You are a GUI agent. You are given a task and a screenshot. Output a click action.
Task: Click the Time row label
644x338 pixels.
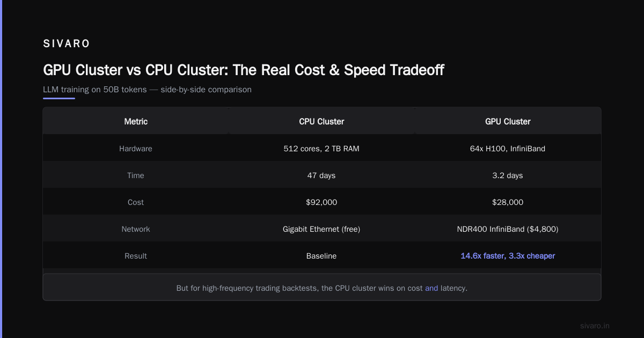(136, 175)
